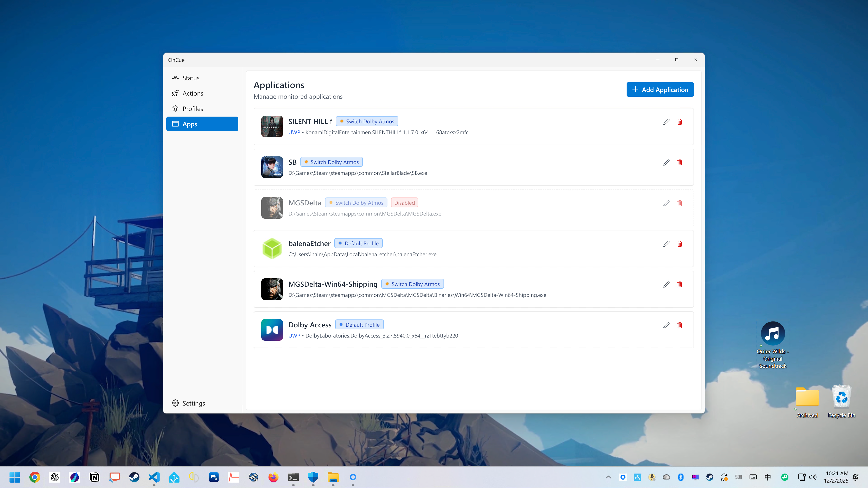Go to the Actions section
This screenshot has height=488, width=868.
coord(192,93)
